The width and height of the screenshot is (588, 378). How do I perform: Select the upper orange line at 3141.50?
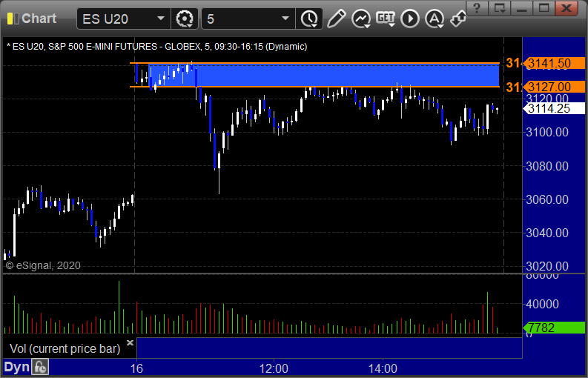click(x=314, y=63)
